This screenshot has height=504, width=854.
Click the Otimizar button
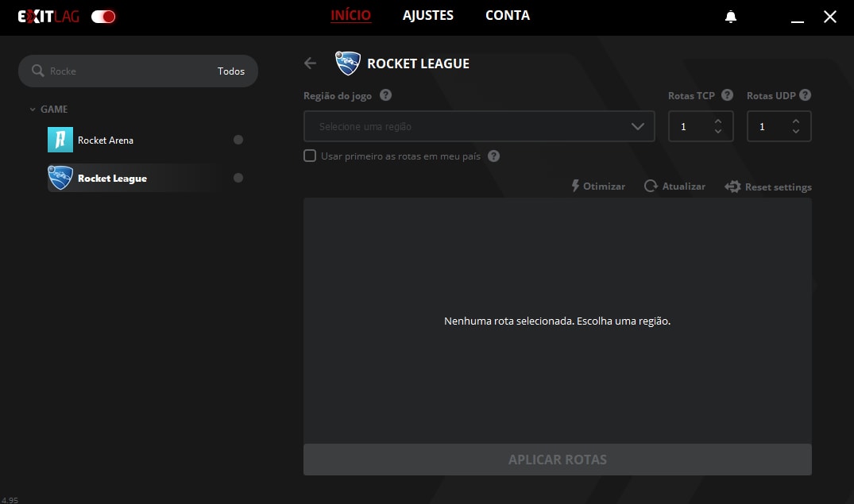coord(598,187)
